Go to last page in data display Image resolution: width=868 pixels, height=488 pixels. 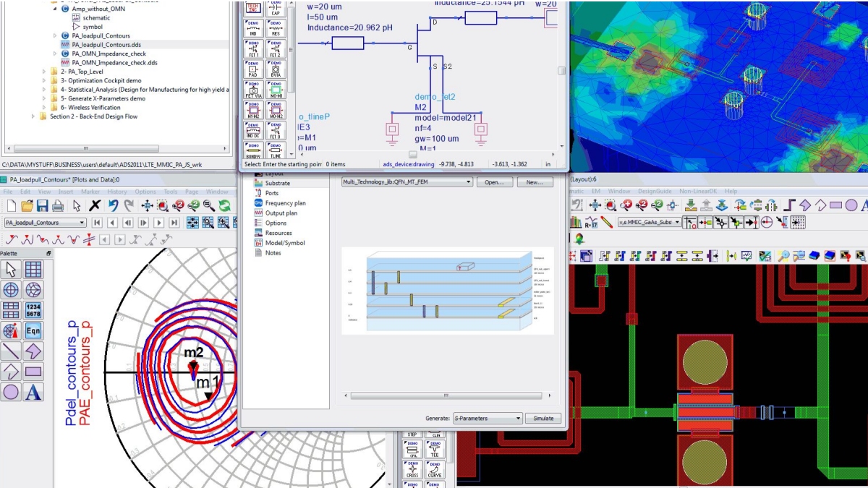coord(174,223)
